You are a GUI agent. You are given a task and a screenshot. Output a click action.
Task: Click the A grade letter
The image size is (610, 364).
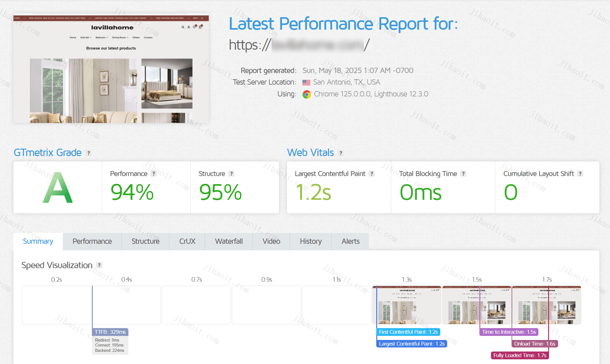[x=58, y=188]
